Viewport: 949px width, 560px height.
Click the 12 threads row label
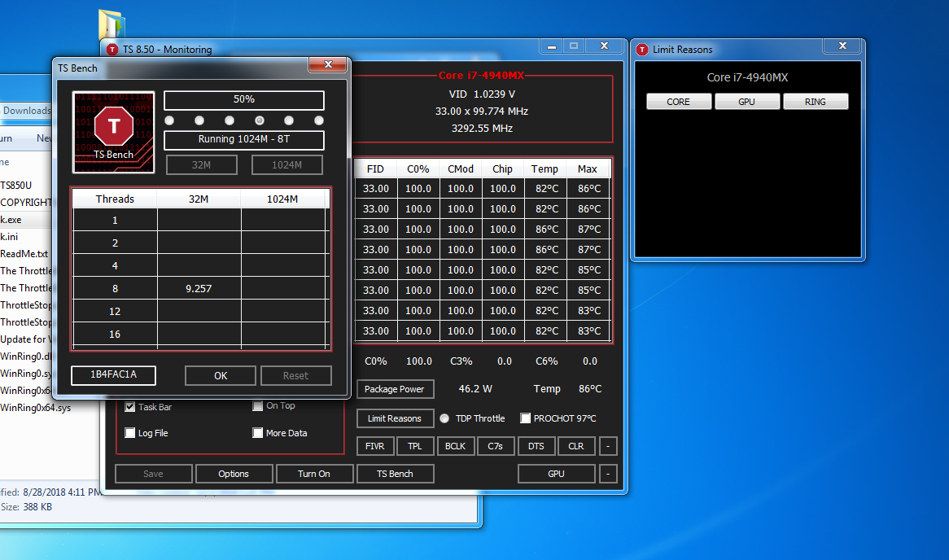click(115, 311)
